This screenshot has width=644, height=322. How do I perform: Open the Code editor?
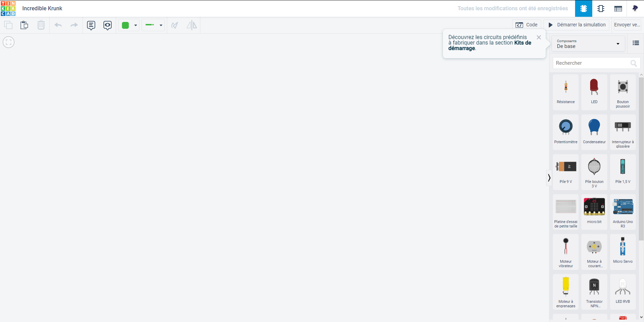pos(527,25)
